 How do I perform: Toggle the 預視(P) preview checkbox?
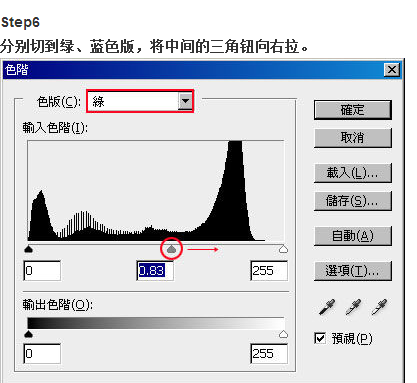(x=320, y=338)
